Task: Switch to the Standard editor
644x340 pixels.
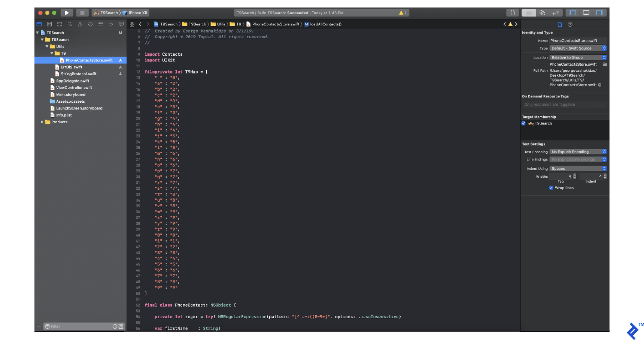Action: coord(529,13)
